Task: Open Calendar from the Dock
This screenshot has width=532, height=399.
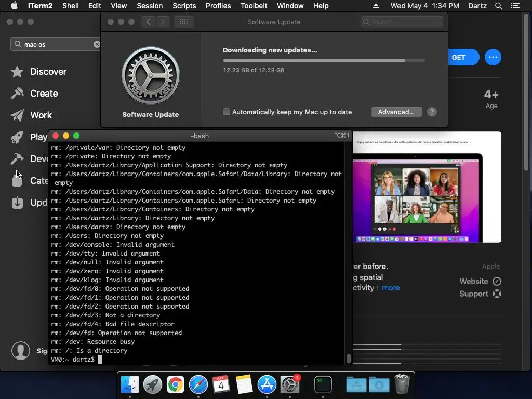Action: pos(221,384)
